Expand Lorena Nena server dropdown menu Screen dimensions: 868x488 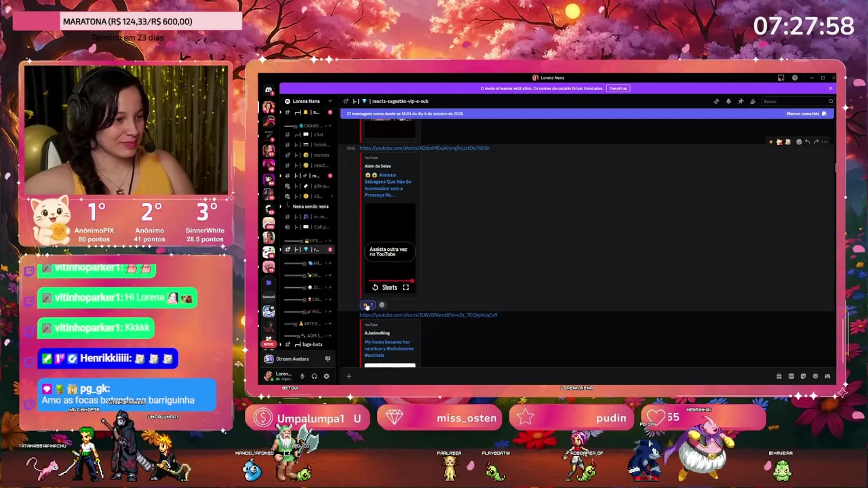[x=330, y=101]
